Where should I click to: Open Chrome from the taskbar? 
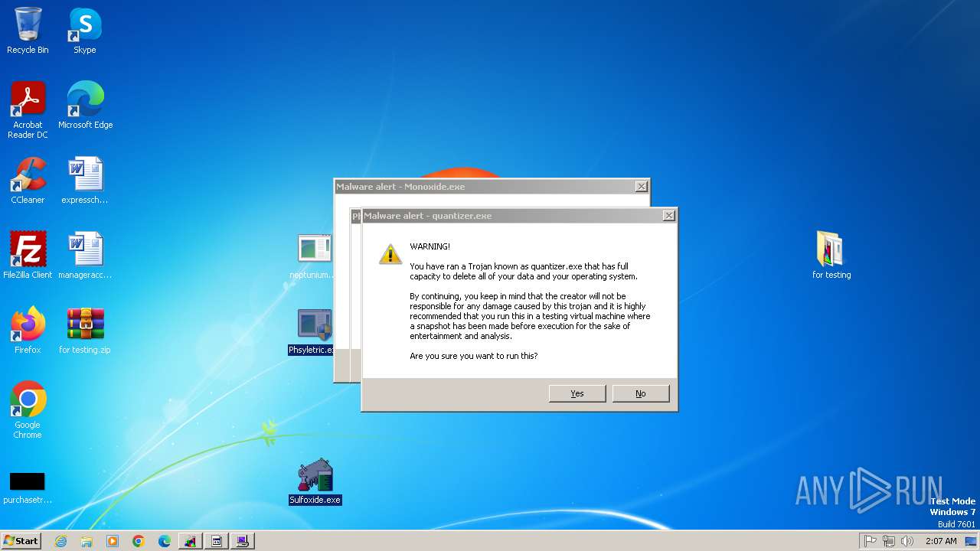pyautogui.click(x=139, y=541)
